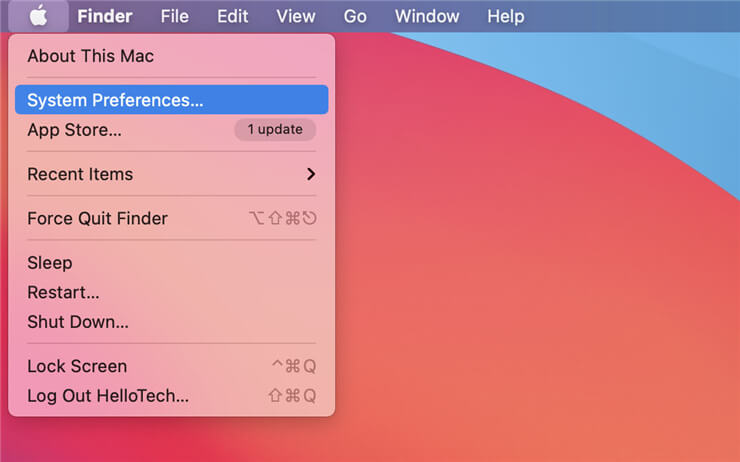Click the 1 update badge
Image resolution: width=740 pixels, height=462 pixels.
pyautogui.click(x=275, y=129)
